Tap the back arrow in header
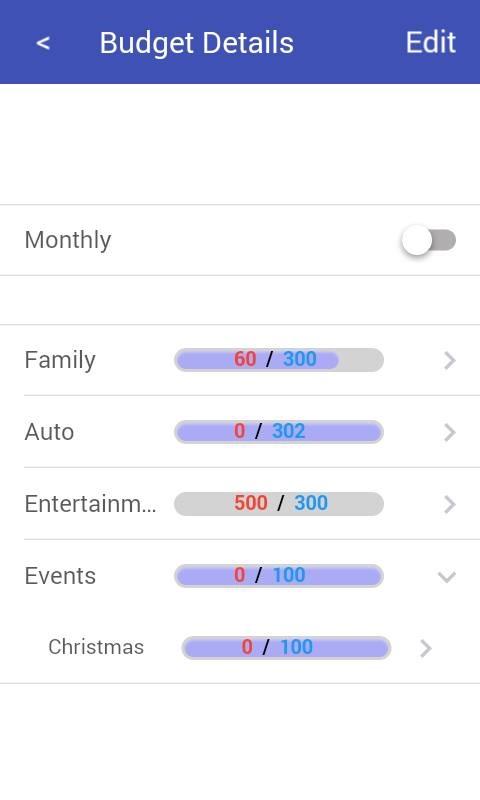The image size is (480, 800). point(43,43)
